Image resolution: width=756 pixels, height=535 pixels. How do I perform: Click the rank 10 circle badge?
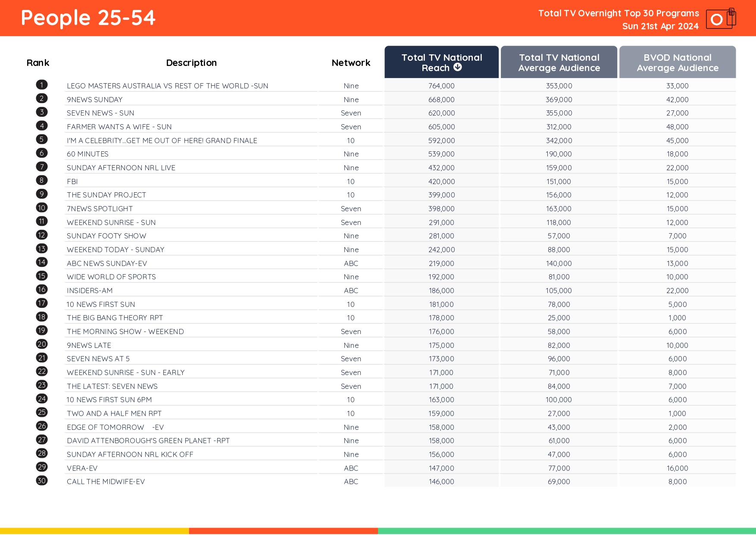click(41, 207)
